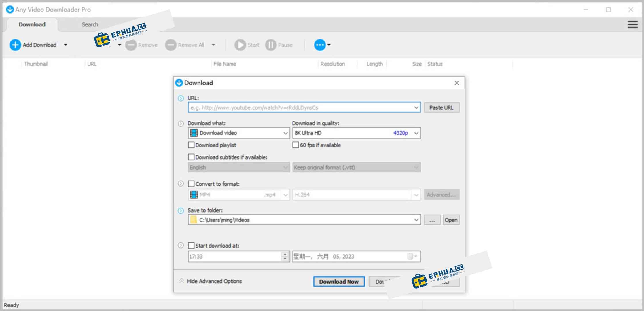Screen dimensions: 644x311
Task: Enable the Download playlist checkbox
Action: click(191, 145)
